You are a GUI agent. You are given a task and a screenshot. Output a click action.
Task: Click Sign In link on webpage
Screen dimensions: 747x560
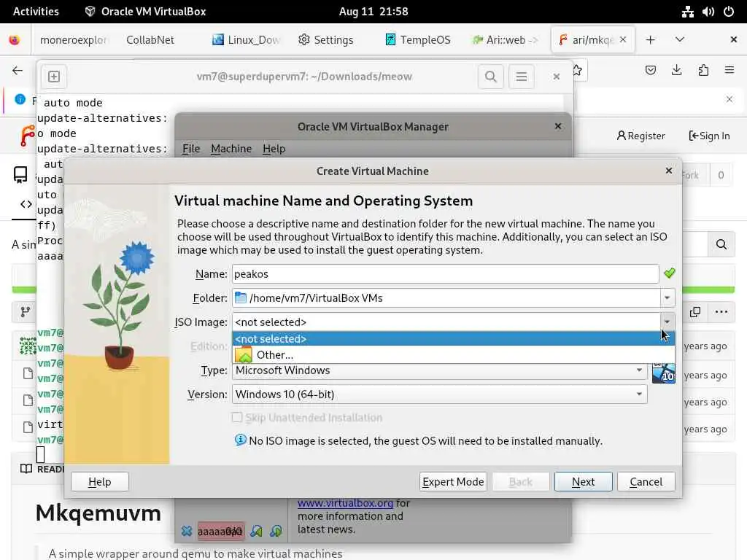pyautogui.click(x=709, y=136)
